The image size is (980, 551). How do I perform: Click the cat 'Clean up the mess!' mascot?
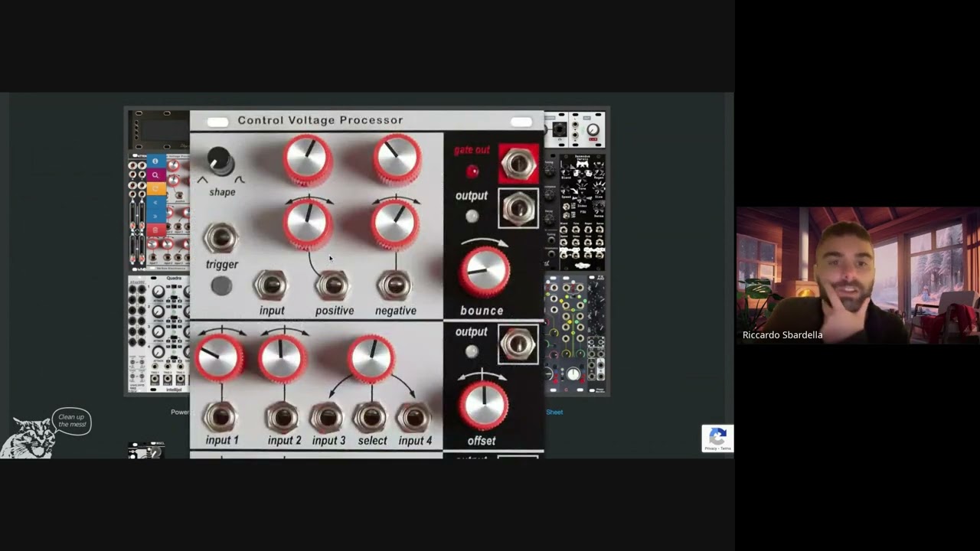pyautogui.click(x=44, y=433)
